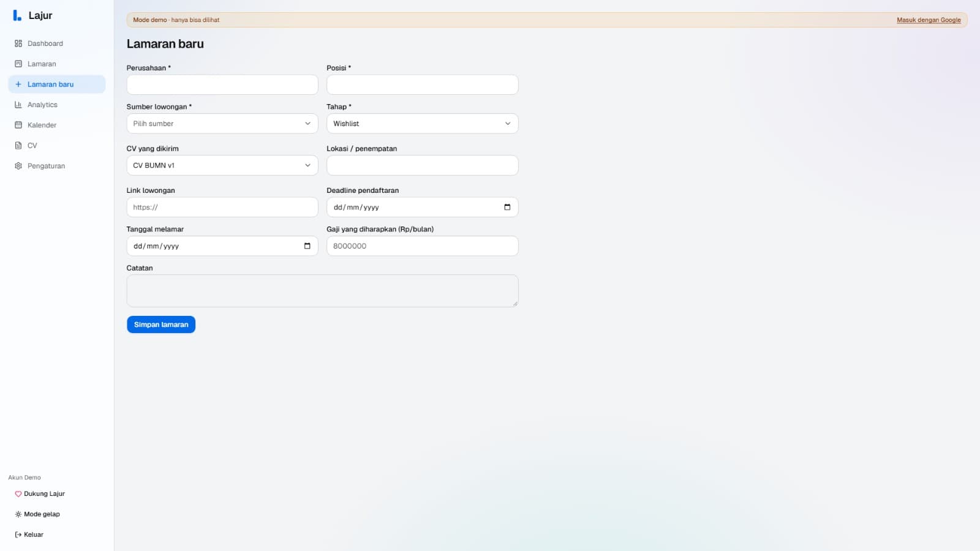Click the plus icon beside Lamaran baru

point(18,84)
